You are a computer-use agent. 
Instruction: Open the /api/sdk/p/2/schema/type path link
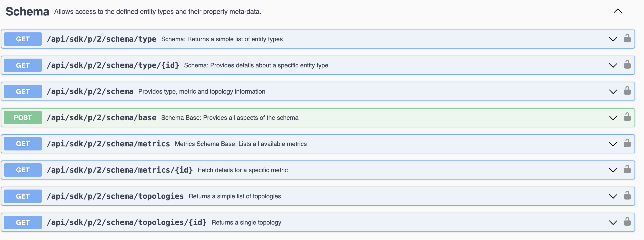(x=101, y=39)
